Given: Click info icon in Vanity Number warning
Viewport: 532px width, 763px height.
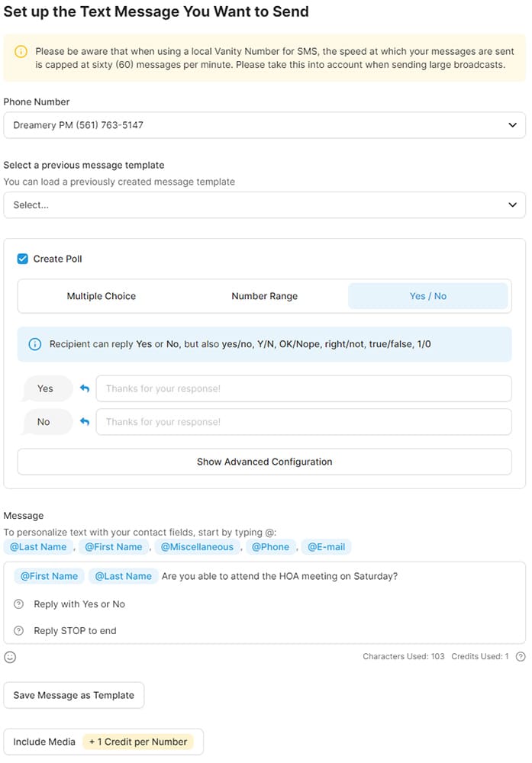Looking at the screenshot, I should (x=21, y=52).
